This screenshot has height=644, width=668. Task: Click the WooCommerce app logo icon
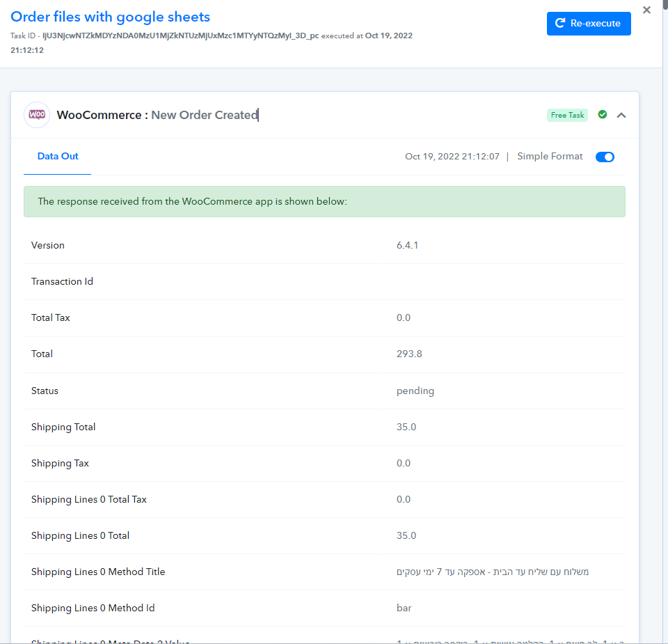point(37,115)
